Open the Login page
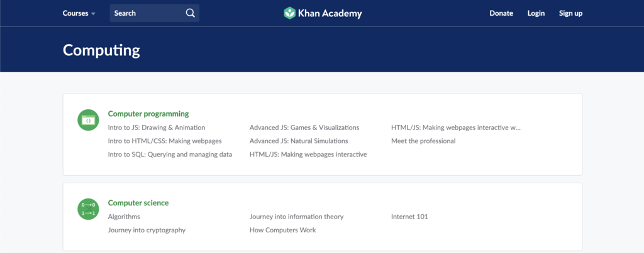Screen dimensions: 644x253 (536, 13)
